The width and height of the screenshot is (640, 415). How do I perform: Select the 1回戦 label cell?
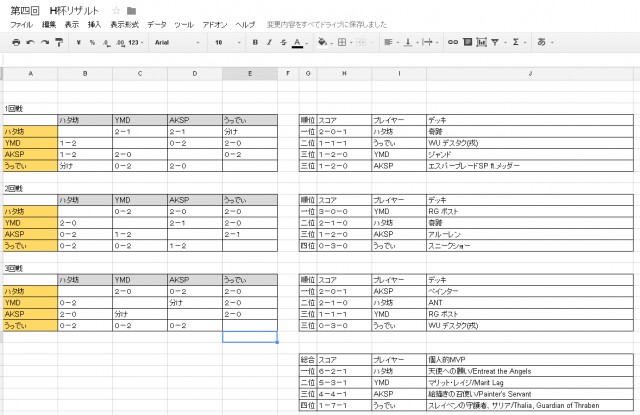click(x=30, y=109)
